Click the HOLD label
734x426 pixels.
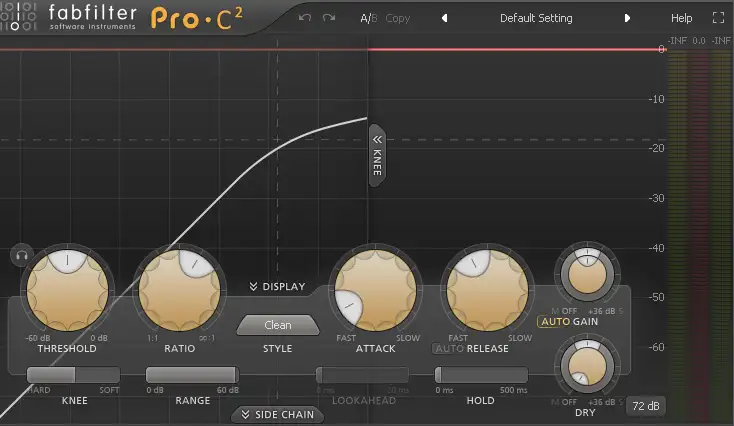point(480,401)
